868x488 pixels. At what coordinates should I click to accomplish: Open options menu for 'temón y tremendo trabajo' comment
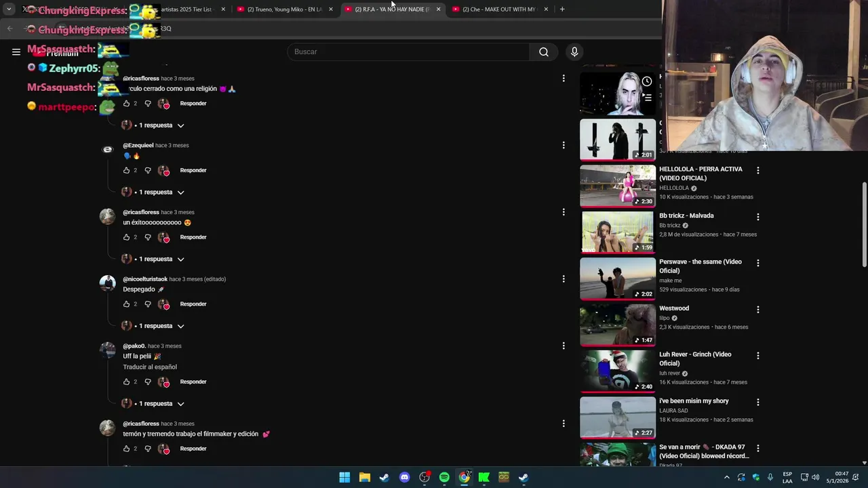[x=564, y=424]
